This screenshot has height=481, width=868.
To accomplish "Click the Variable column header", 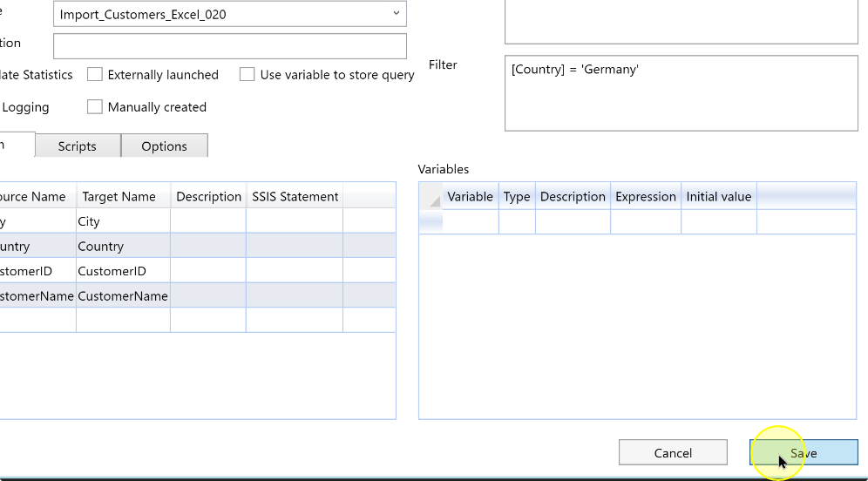I will (471, 197).
